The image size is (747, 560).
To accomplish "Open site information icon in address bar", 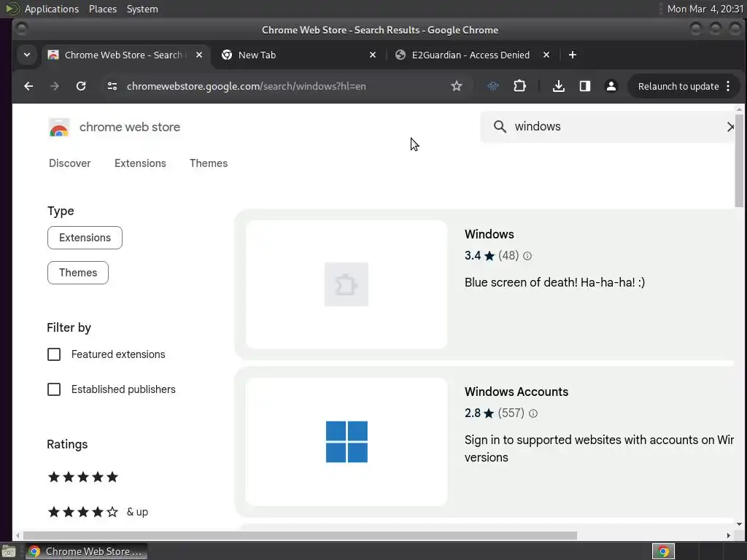I will pyautogui.click(x=112, y=86).
